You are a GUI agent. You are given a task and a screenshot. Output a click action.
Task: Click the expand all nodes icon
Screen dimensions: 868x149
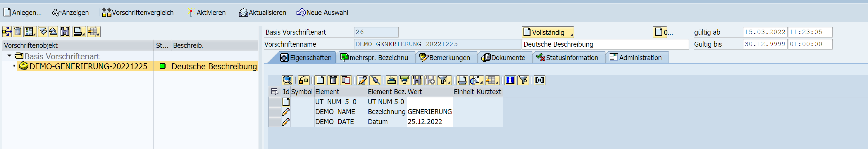point(42,32)
